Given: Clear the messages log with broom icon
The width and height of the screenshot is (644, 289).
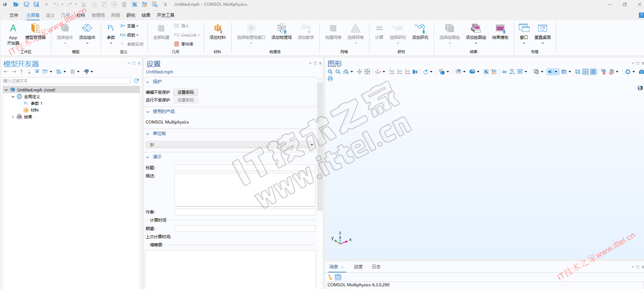Looking at the screenshot, I should coord(330,277).
